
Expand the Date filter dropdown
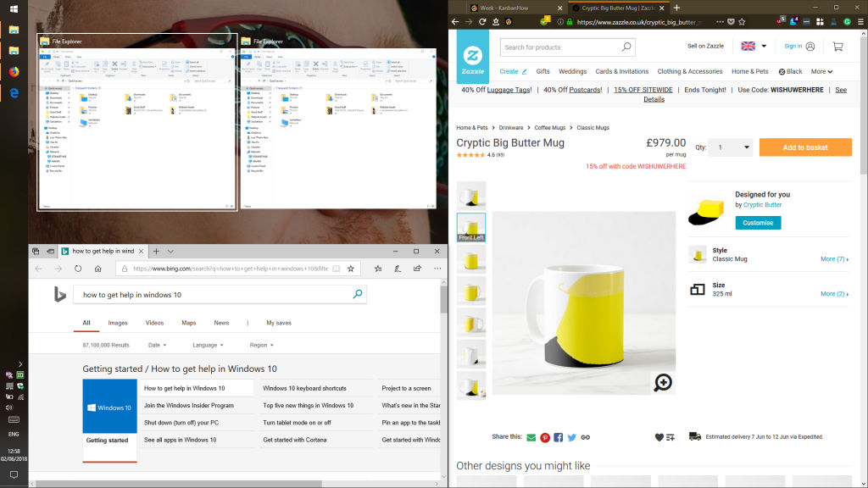[157, 345]
